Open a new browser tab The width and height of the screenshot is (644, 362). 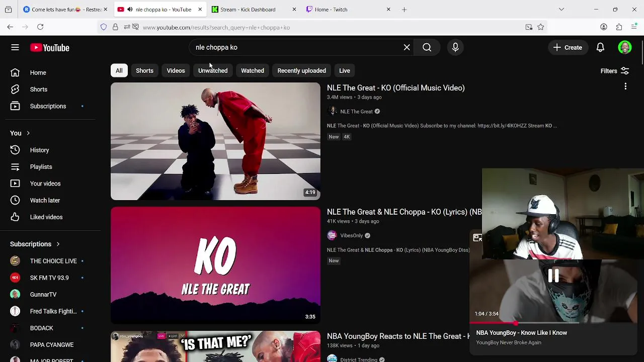coord(404,10)
